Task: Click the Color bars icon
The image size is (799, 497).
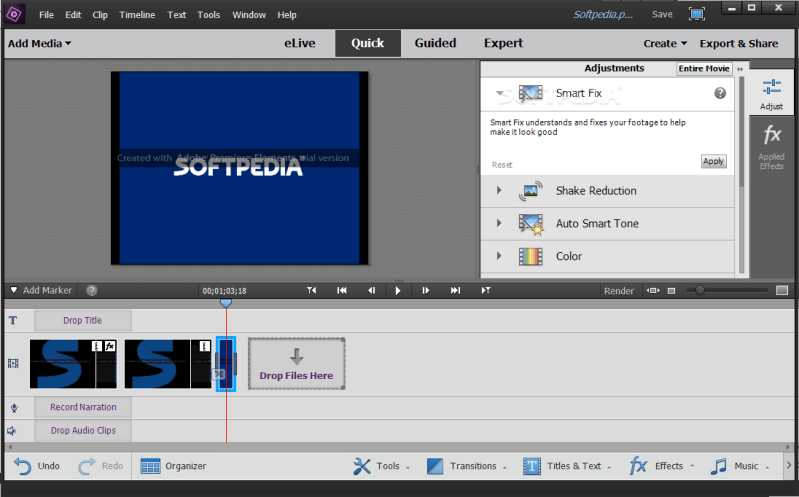Action: [530, 256]
